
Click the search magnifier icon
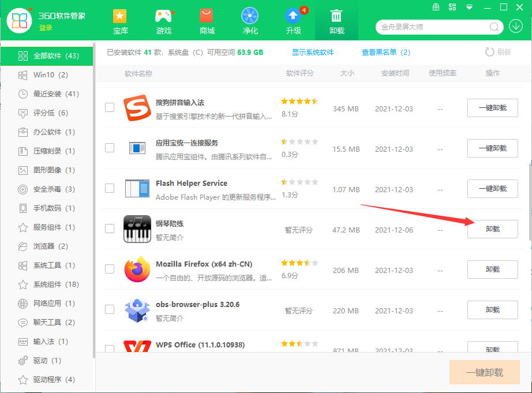coord(494,27)
